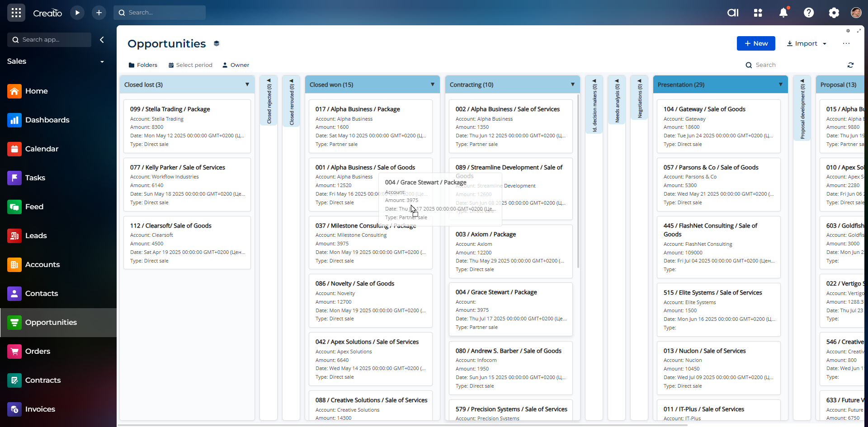
Task: Expand the Sales workplace selector
Action: click(x=102, y=61)
